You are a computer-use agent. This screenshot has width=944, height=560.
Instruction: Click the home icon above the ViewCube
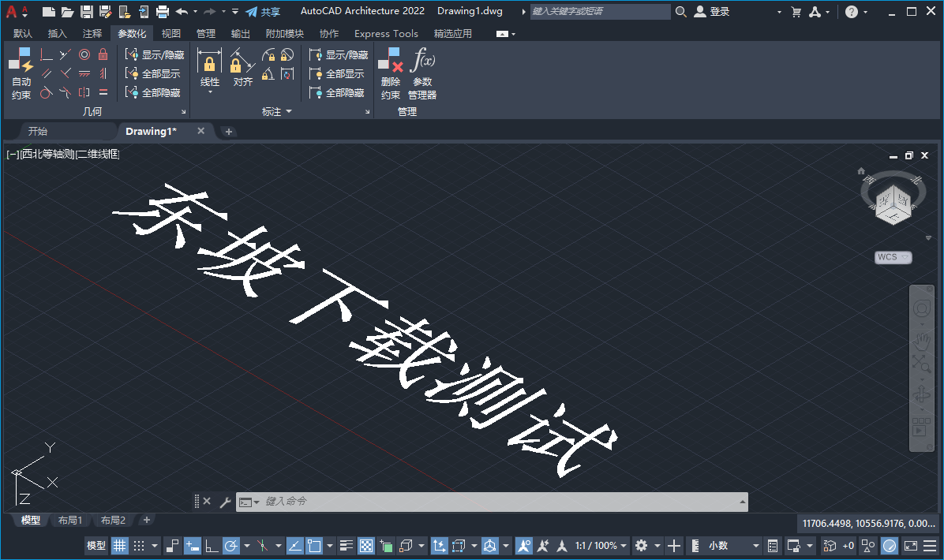pos(860,170)
